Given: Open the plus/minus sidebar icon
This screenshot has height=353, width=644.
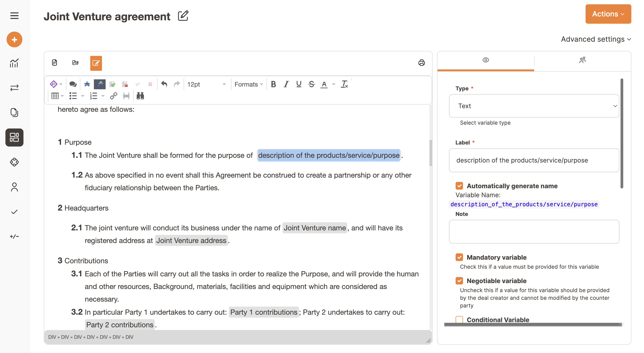Looking at the screenshot, I should (14, 236).
